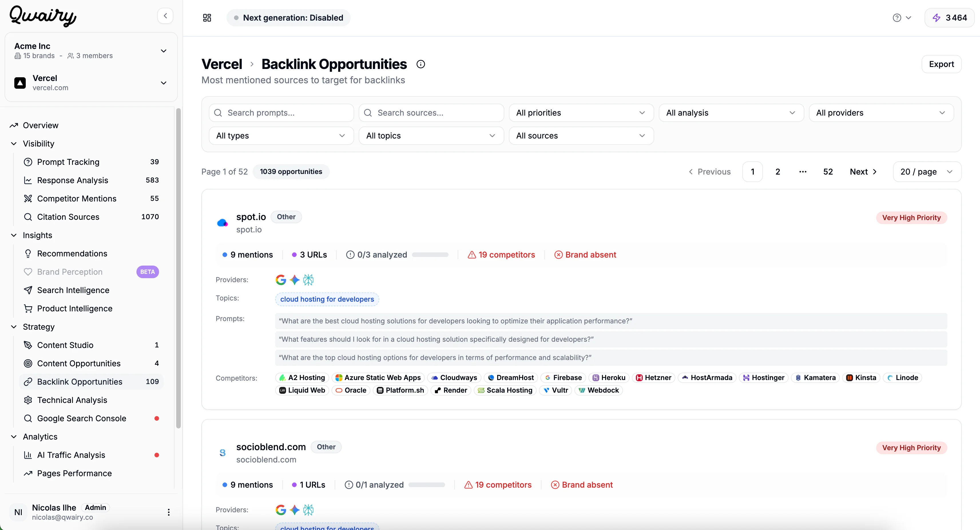
Task: Open the Brand Perception beta feature
Action: (70, 272)
